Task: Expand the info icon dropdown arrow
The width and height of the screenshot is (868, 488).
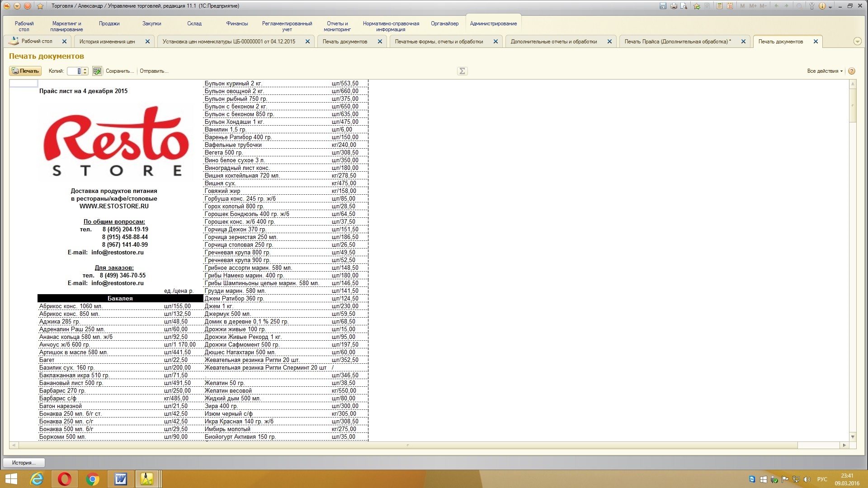Action: [830, 7]
